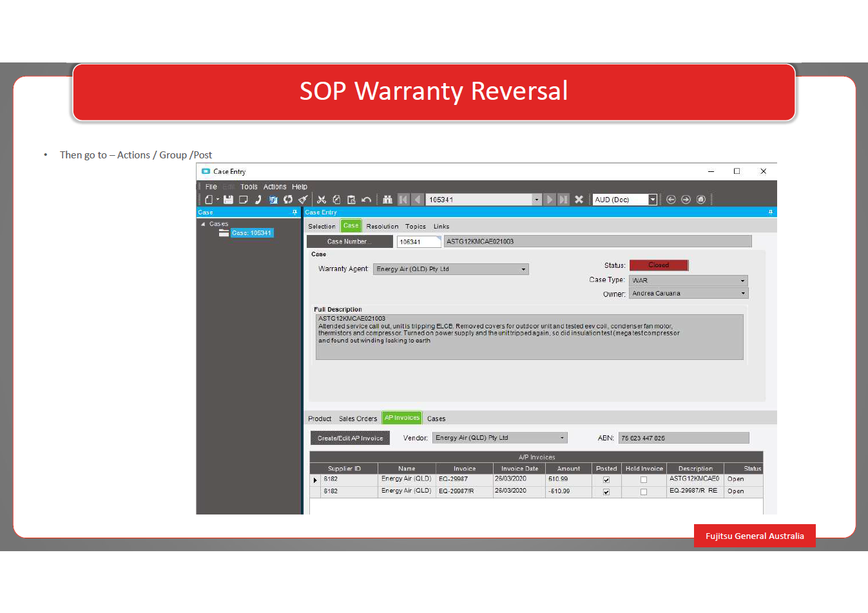This screenshot has width=868, height=613.
Task: Open the Help menu
Action: 300,187
